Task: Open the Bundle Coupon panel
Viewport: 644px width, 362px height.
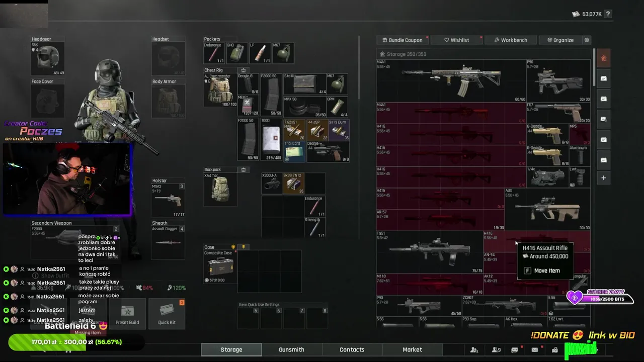Action: [x=403, y=40]
